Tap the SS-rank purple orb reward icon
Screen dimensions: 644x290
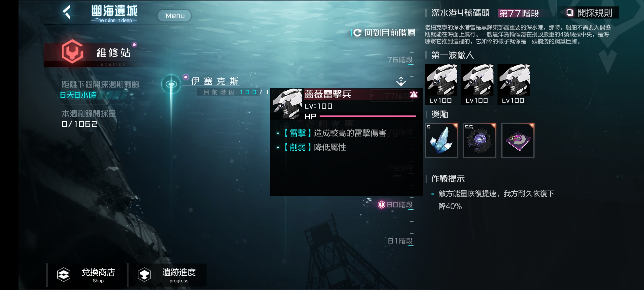480,140
